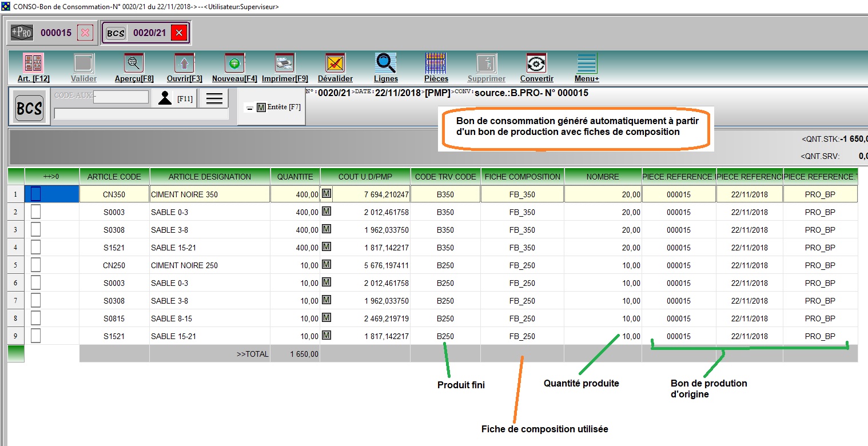
Task: Click the Aperçu [F8] preview icon
Action: tap(134, 63)
